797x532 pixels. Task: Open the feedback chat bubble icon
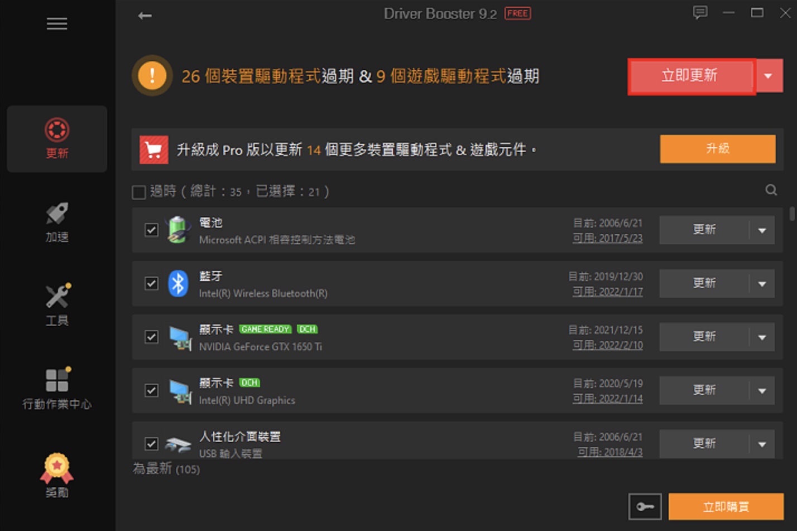coord(700,12)
